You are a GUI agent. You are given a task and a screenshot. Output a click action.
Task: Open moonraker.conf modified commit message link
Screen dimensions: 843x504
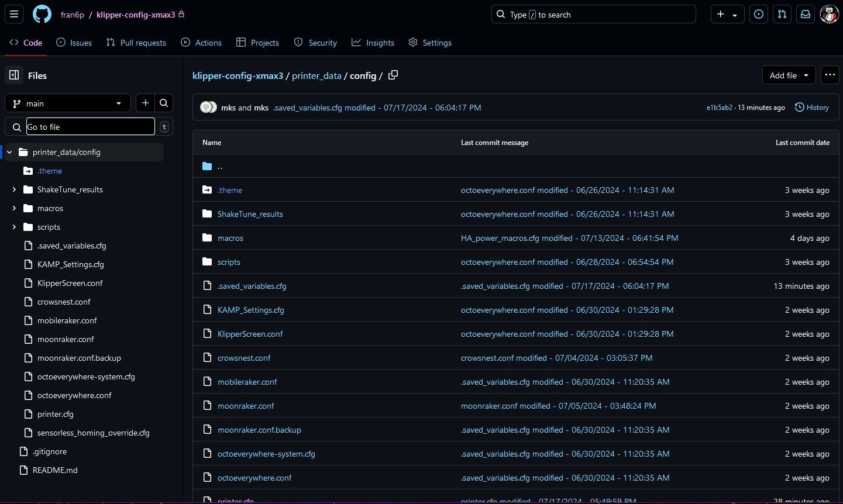(558, 406)
